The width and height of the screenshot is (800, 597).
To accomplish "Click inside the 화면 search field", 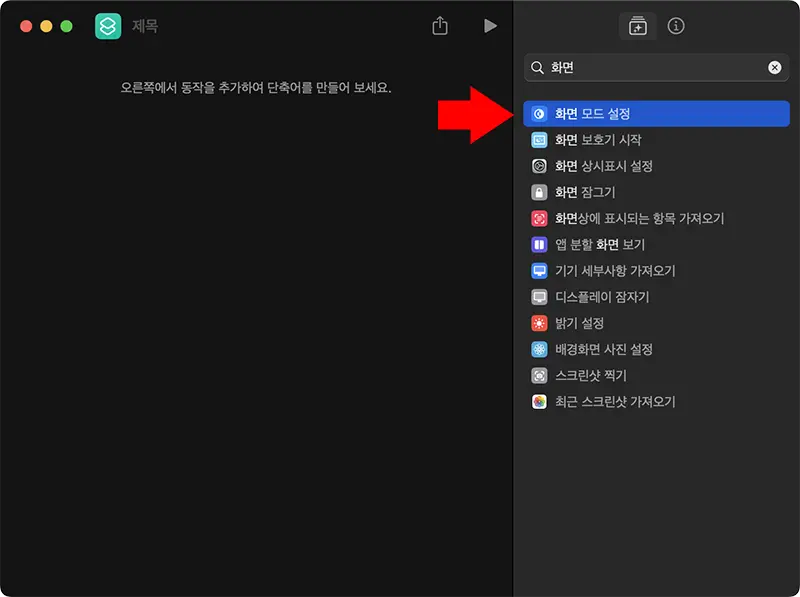I will click(650, 67).
